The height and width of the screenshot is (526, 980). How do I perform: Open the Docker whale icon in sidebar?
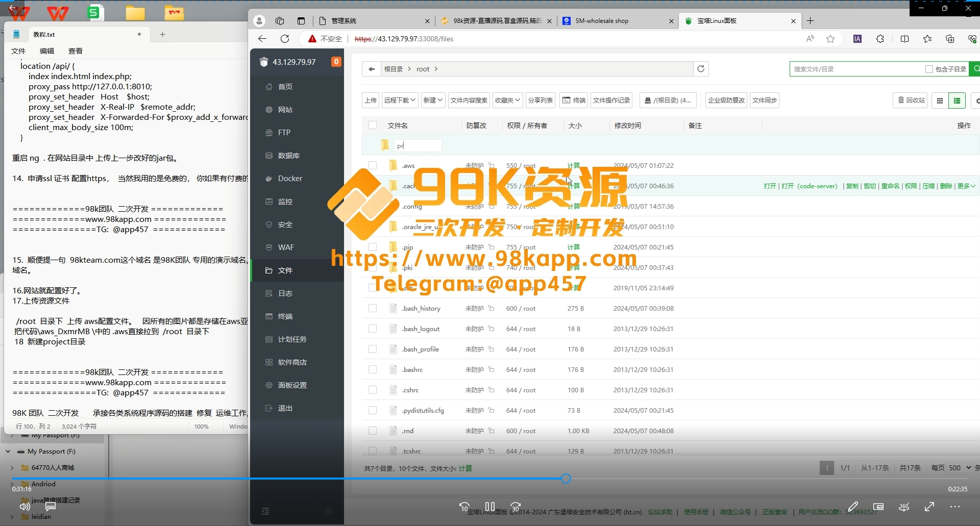(269, 179)
